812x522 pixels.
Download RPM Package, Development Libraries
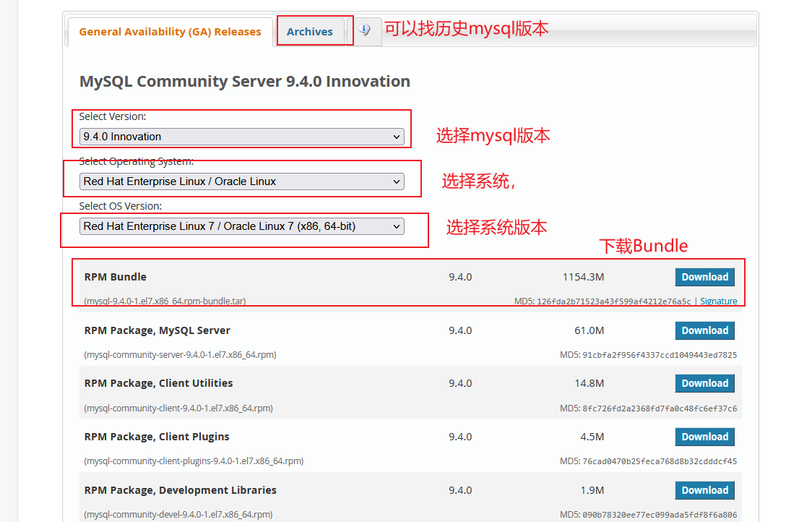(704, 490)
